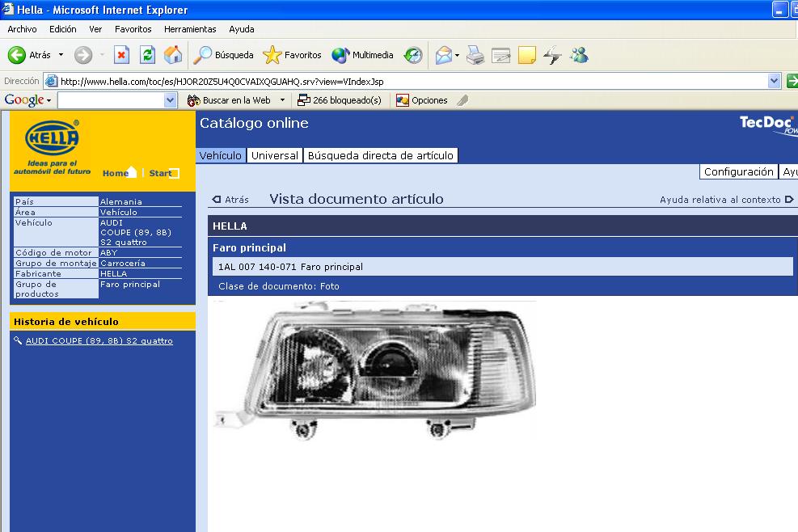Click the TecDoc logo
Image resolution: width=798 pixels, height=532 pixels.
pyautogui.click(x=768, y=125)
